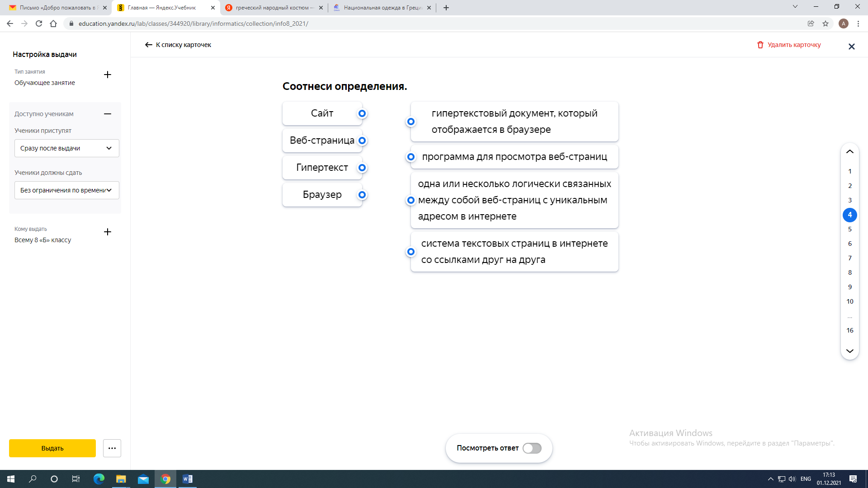Screen dimensions: 868x488
Task: Jump to card 2 in the pager
Action: click(850, 186)
